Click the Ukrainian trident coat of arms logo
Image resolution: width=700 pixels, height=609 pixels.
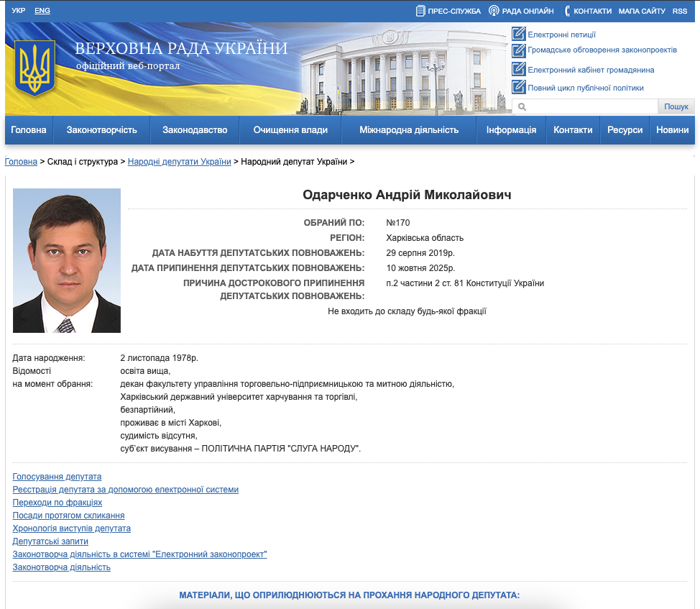point(34,68)
